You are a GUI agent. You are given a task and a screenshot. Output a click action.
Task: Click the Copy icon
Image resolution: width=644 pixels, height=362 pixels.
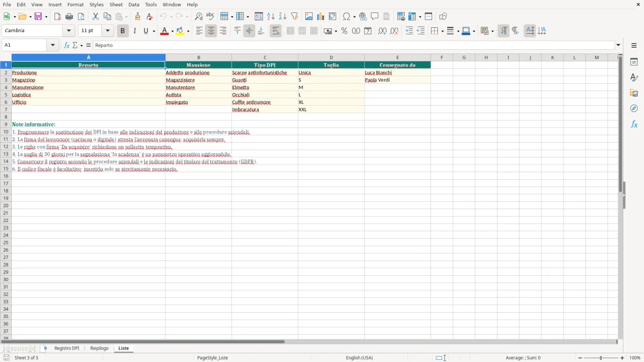107,17
